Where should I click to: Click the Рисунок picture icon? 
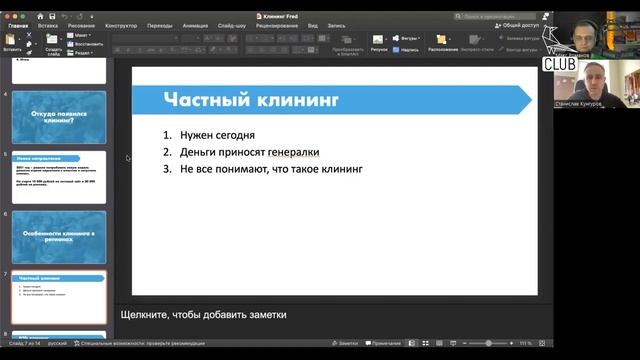click(x=378, y=40)
